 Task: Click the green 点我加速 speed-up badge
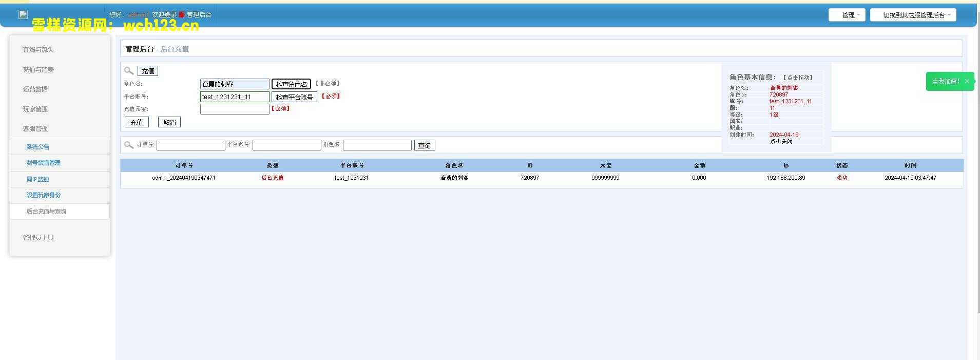945,81
